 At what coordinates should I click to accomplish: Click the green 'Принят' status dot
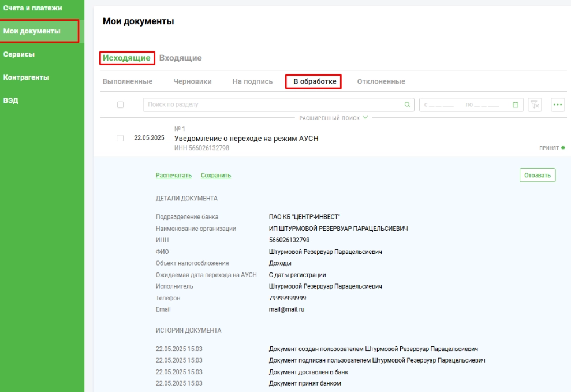563,148
